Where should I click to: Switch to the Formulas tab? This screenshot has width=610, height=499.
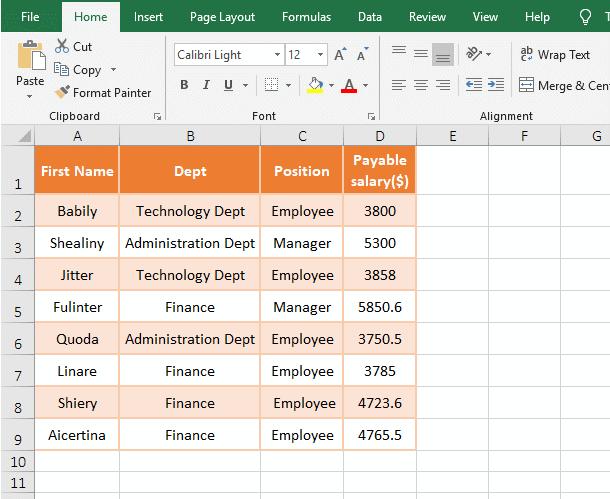(x=307, y=17)
